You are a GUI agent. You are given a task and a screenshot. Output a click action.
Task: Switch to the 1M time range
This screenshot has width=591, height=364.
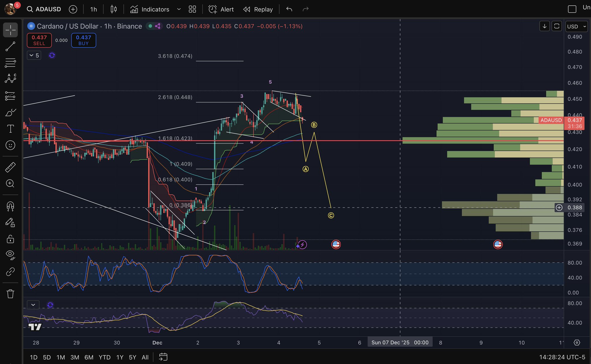pyautogui.click(x=61, y=357)
